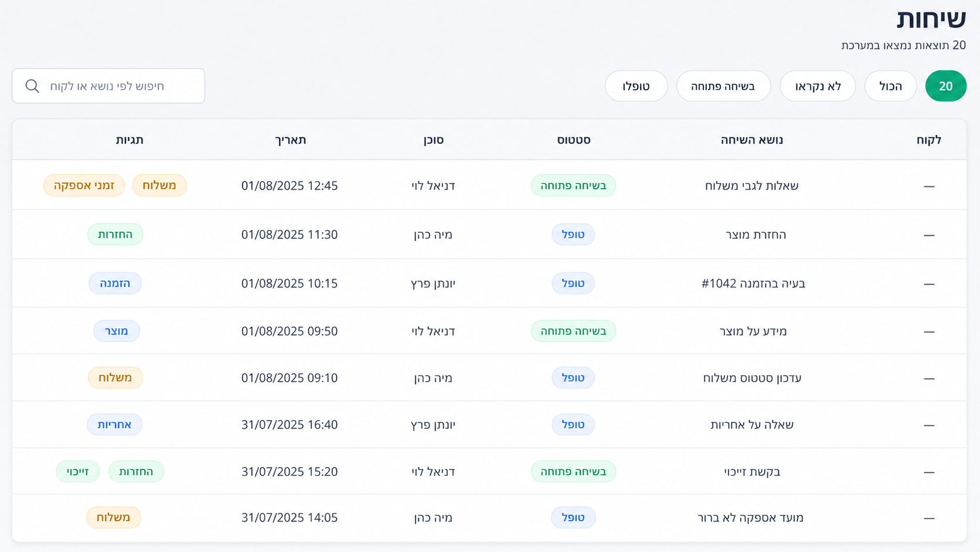Open conversation 'בקשת זיכוי'
Viewport: 980px width, 552px height.
coord(752,472)
